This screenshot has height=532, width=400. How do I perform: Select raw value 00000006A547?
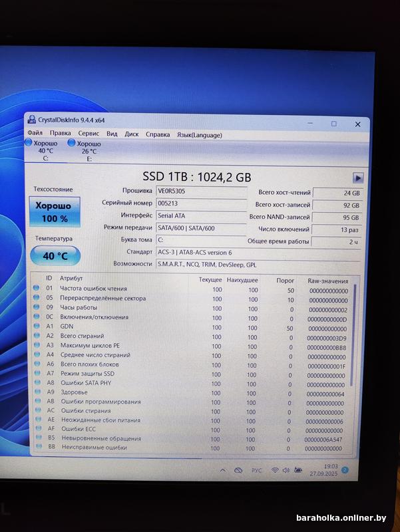[323, 440]
